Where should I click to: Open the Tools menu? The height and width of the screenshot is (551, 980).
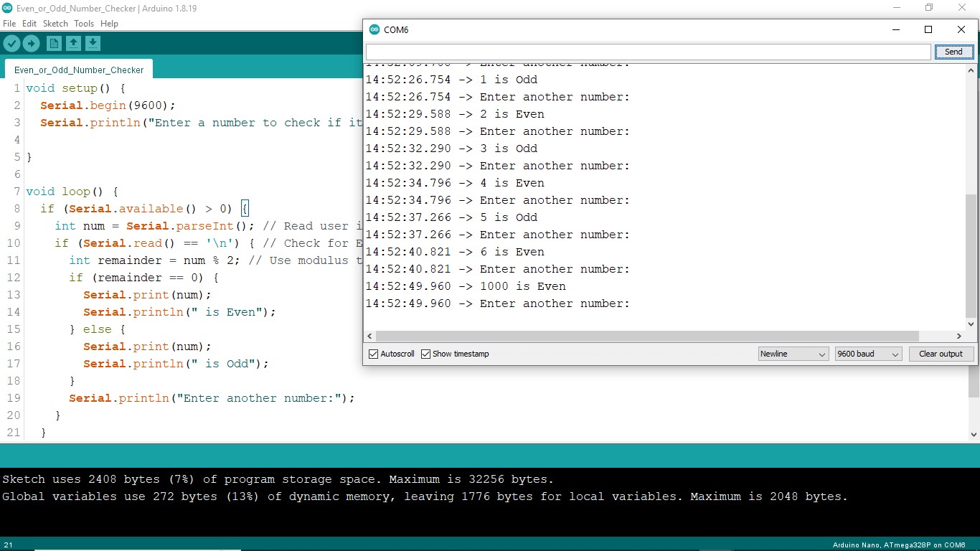(84, 24)
